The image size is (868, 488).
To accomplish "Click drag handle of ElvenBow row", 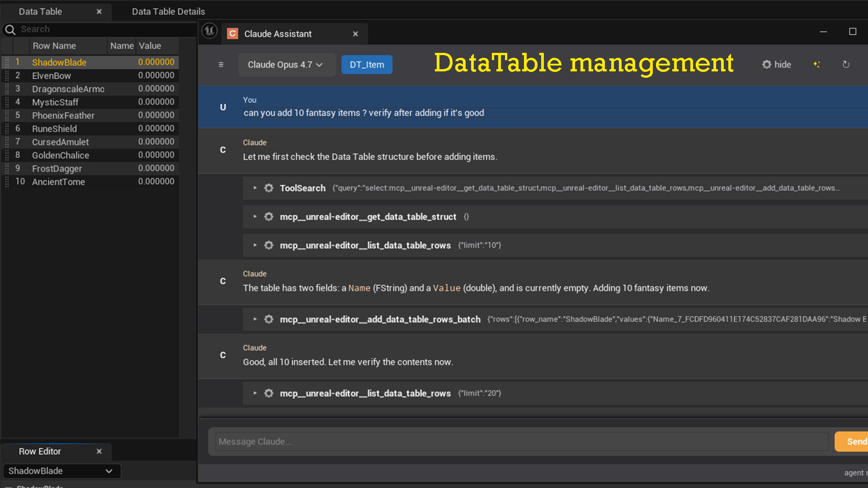I will [x=7, y=75].
